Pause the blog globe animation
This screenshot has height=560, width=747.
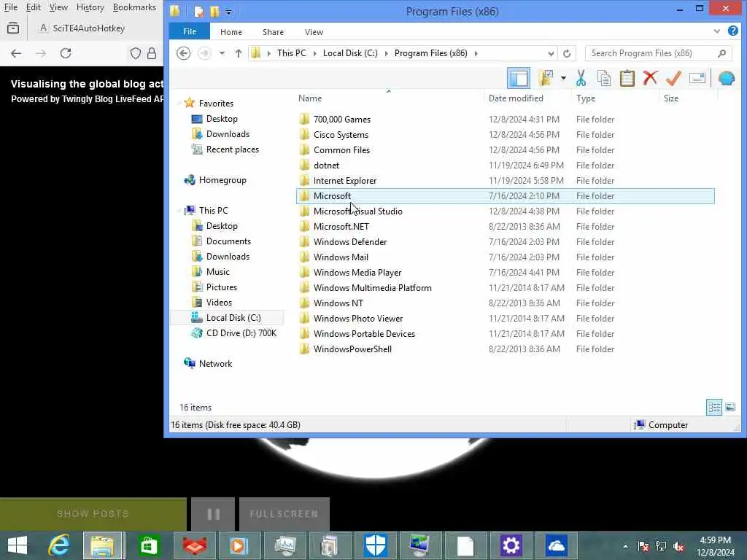tap(213, 514)
